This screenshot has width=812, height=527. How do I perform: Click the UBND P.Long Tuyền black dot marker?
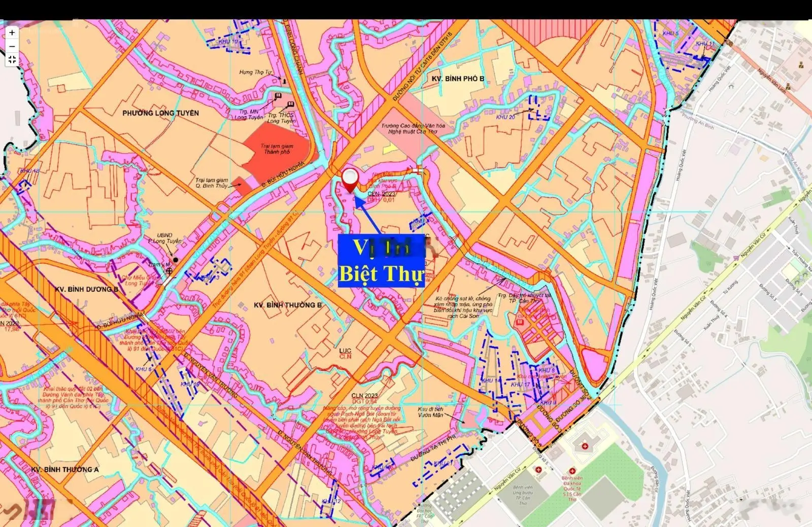pyautogui.click(x=176, y=260)
